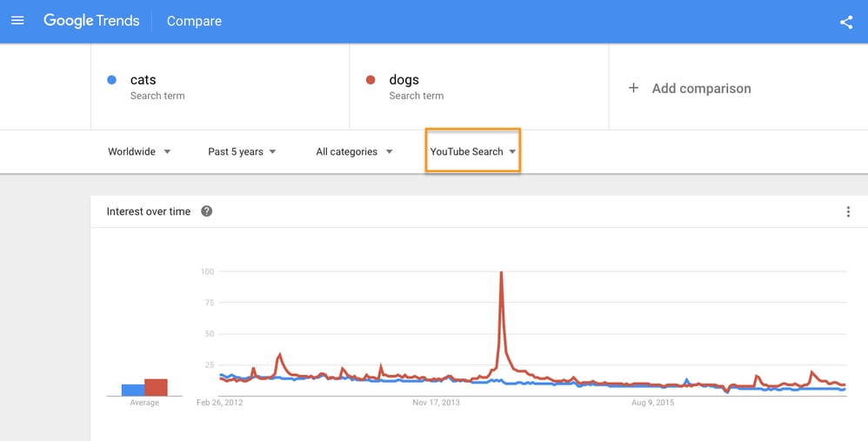868x441 pixels.
Task: Open the Past 5 years time dropdown
Action: 242,151
